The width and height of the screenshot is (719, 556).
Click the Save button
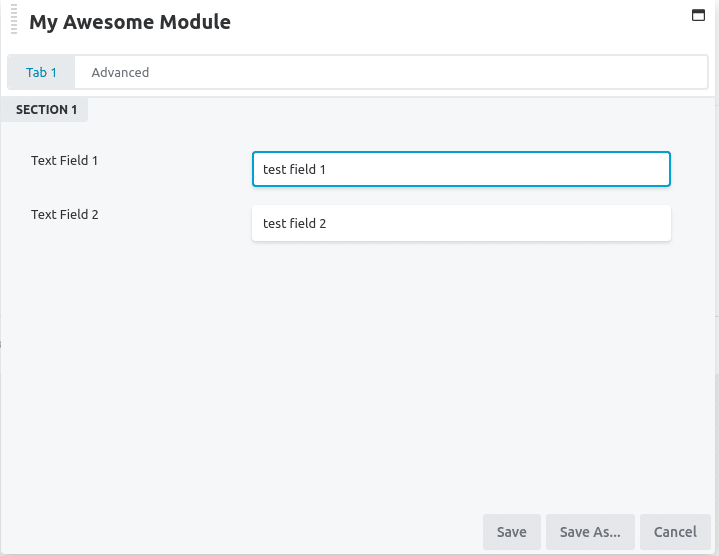pos(512,532)
